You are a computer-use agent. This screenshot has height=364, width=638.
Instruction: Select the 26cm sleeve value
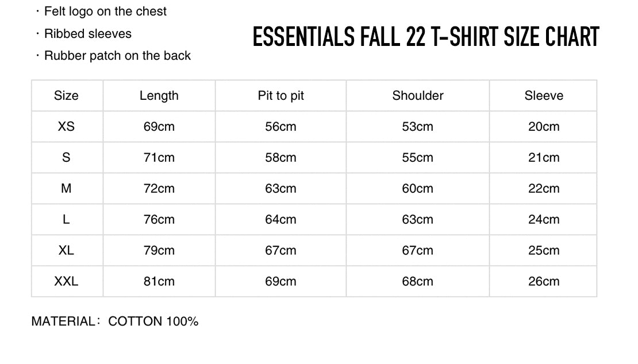544,281
